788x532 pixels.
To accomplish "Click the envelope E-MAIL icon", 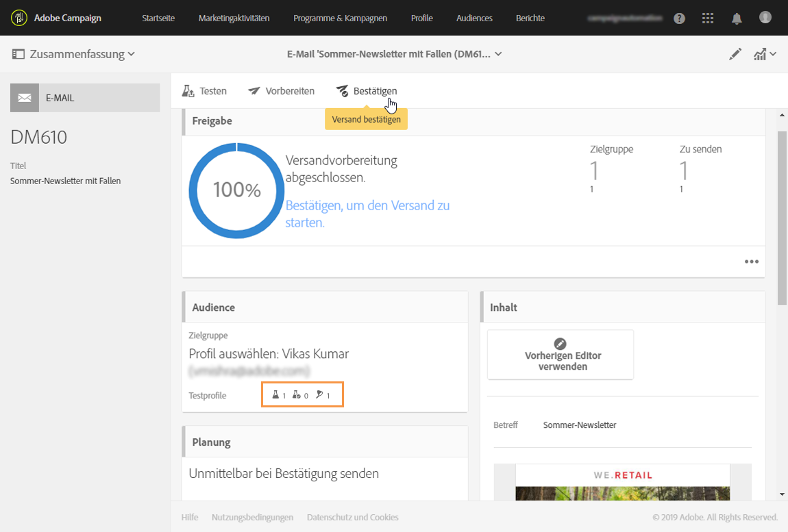I will tap(25, 98).
